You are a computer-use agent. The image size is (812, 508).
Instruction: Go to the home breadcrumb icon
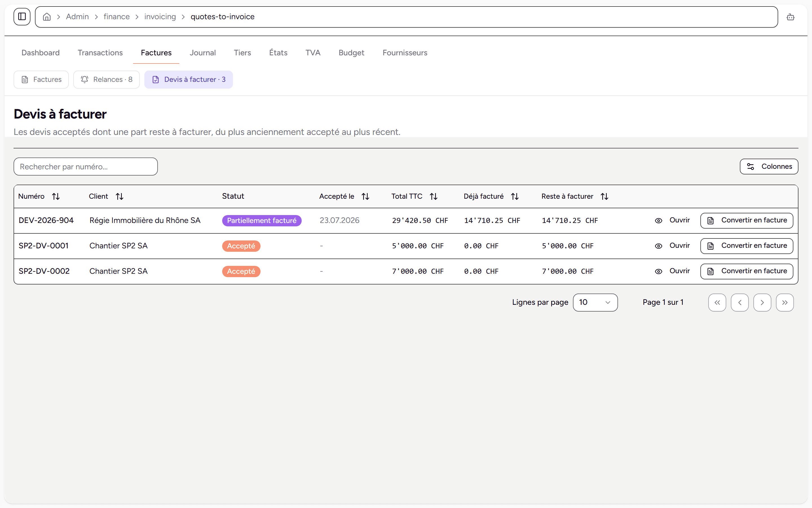(x=47, y=17)
